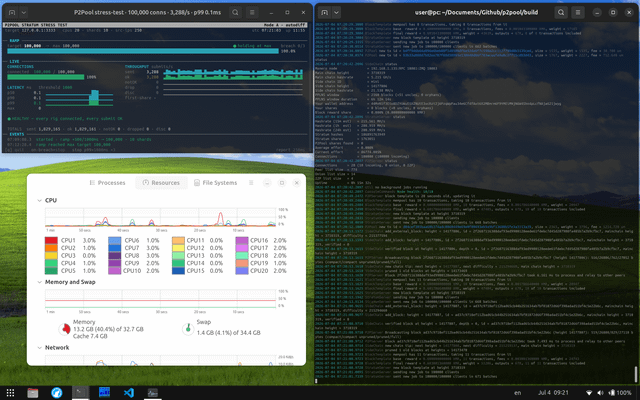Image resolution: width=640 pixels, height=400 pixels.
Task: Open the CPU5 color swatch
Action: coord(51,271)
